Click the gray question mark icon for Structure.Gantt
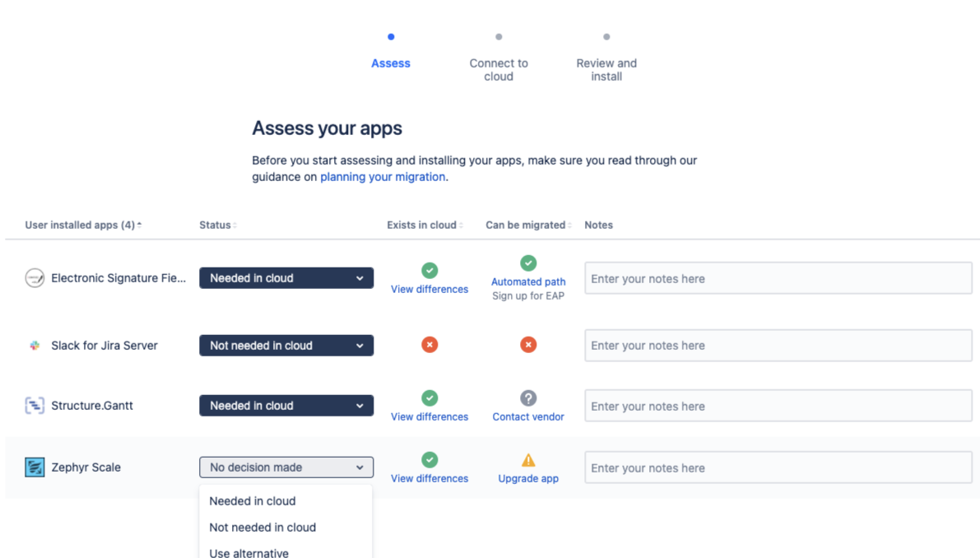The image size is (980, 558). point(528,398)
